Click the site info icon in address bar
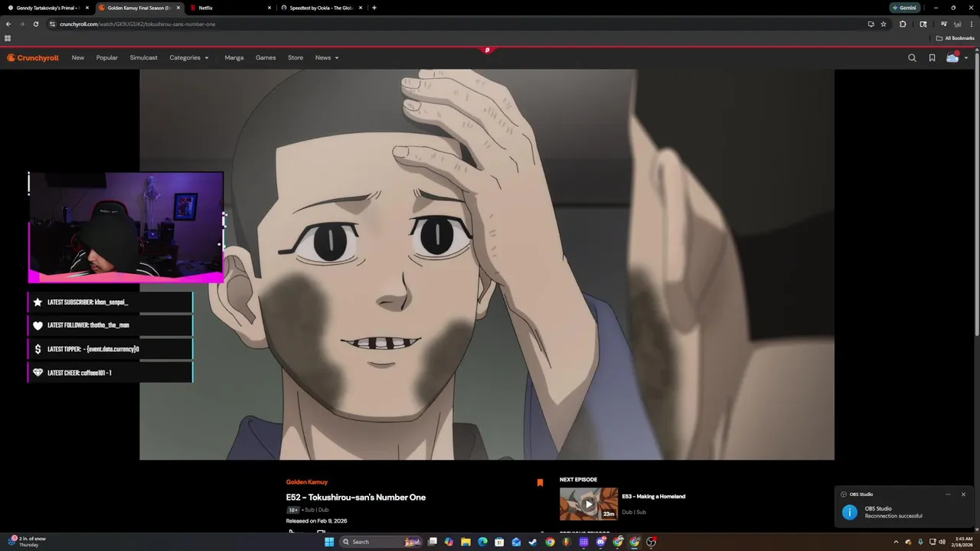This screenshot has width=980, height=551. point(52,24)
